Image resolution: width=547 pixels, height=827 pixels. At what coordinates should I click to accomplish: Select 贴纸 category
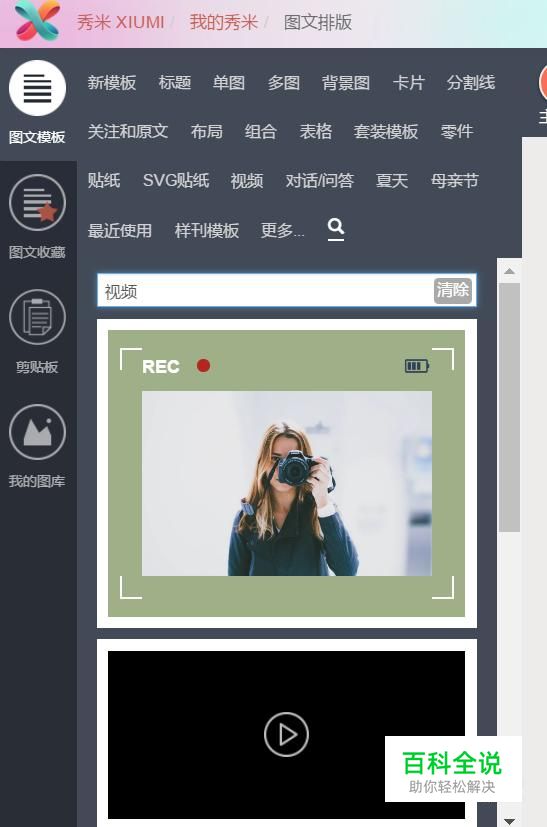coord(104,180)
